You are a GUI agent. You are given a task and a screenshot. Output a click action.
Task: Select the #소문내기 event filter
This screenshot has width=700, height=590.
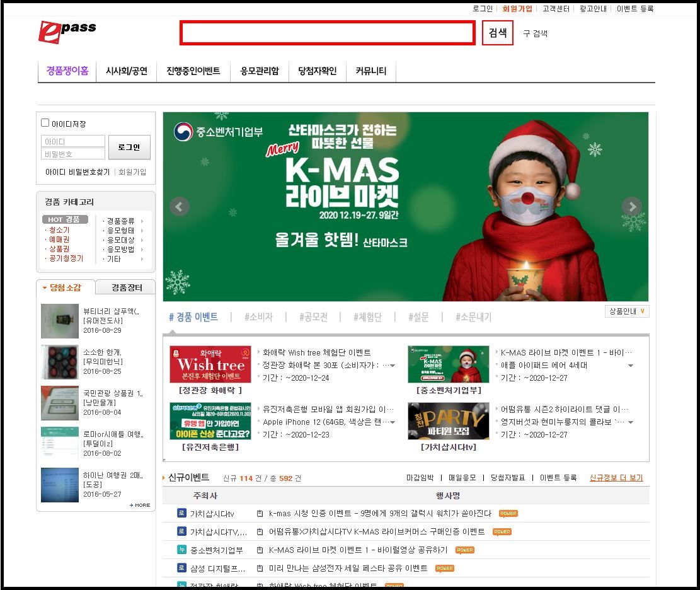point(473,317)
